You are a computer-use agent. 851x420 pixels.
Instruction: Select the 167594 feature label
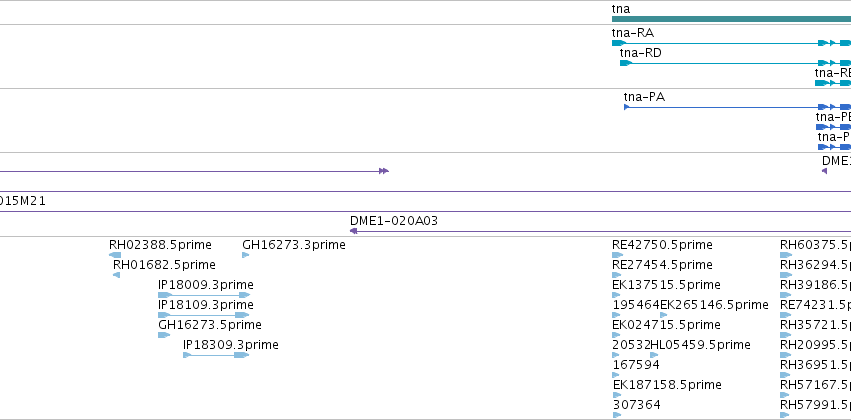636,365
